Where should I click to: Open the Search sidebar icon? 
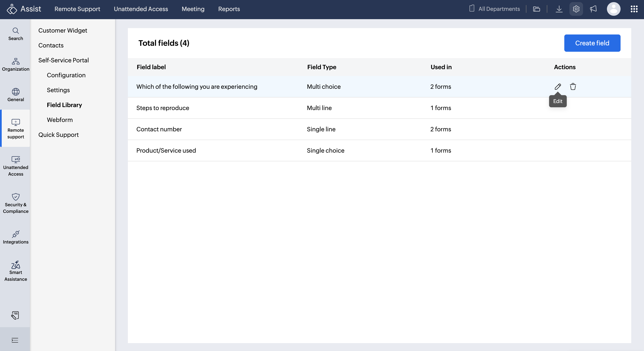(x=16, y=34)
